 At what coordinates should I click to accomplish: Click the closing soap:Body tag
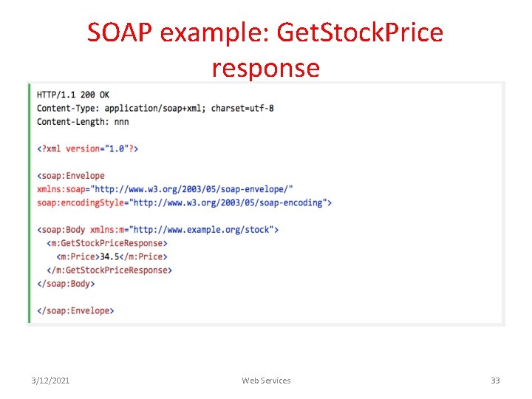click(66, 284)
